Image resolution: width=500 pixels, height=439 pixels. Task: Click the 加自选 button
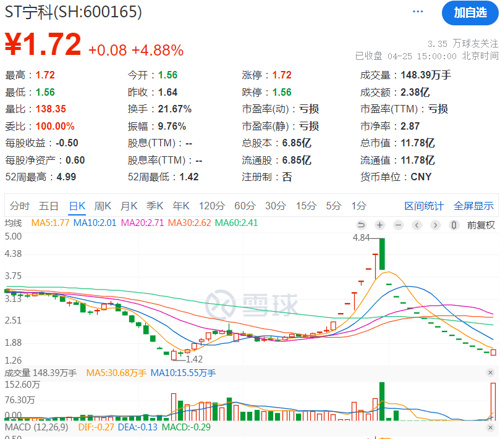tap(470, 13)
